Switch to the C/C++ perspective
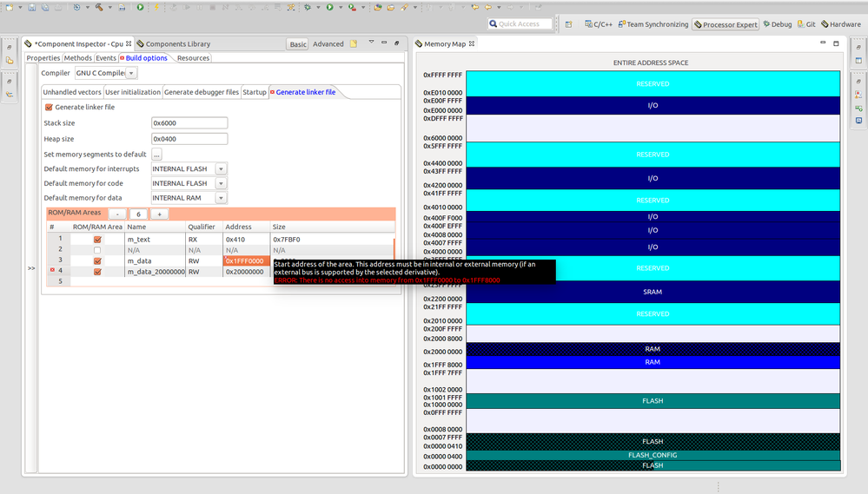Screen dimensions: 868x494 coord(599,24)
